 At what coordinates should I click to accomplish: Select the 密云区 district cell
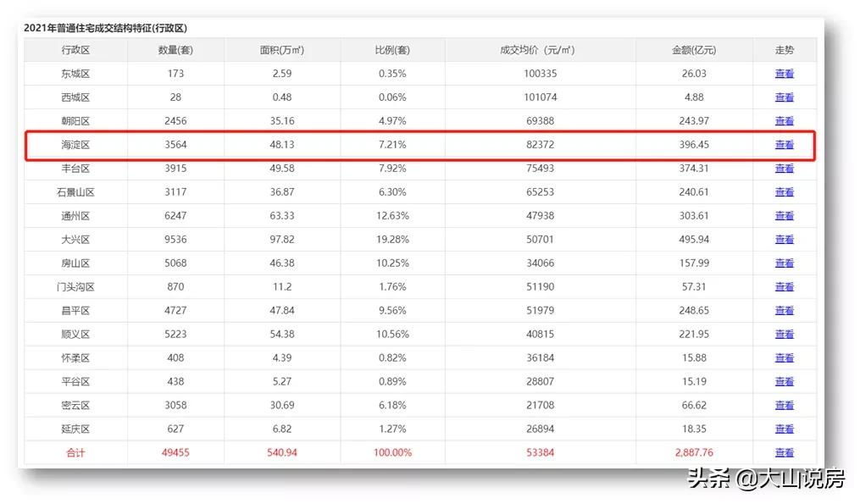[x=75, y=405]
